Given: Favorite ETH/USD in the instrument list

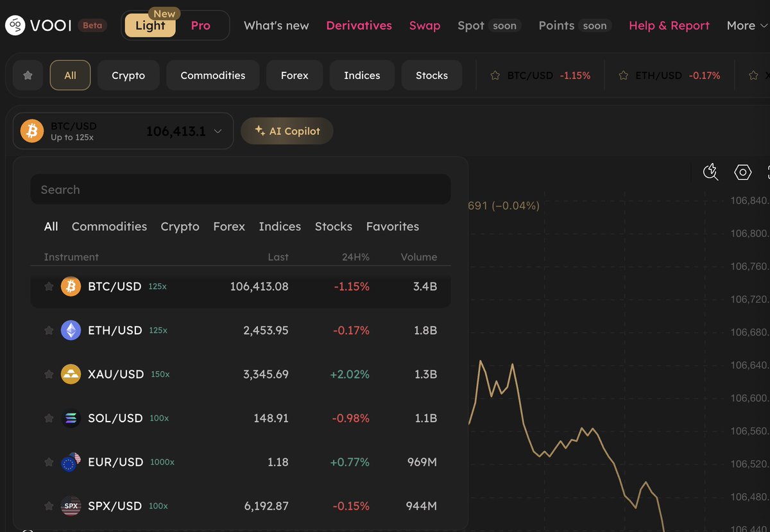Looking at the screenshot, I should coord(49,330).
